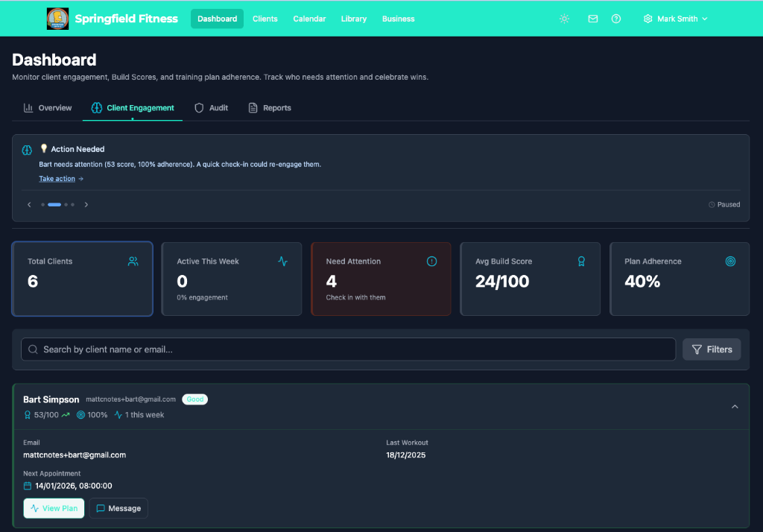Open the Calendar menu item

(309, 19)
